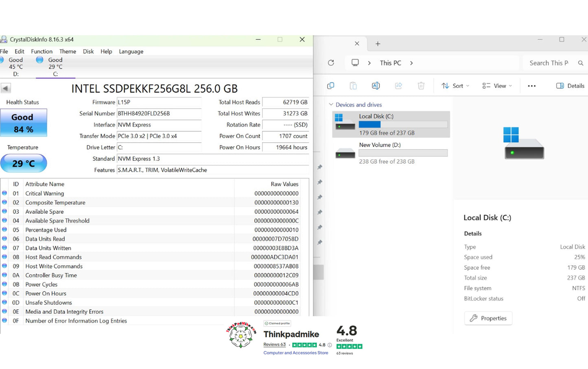Click the Explorer navigation pane scrollbar thumb

(x=319, y=272)
